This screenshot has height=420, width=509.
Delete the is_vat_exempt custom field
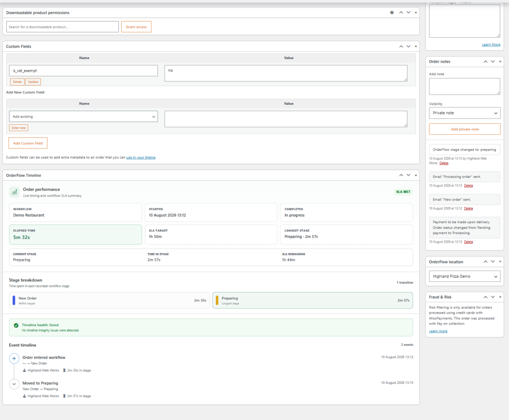coord(17,82)
